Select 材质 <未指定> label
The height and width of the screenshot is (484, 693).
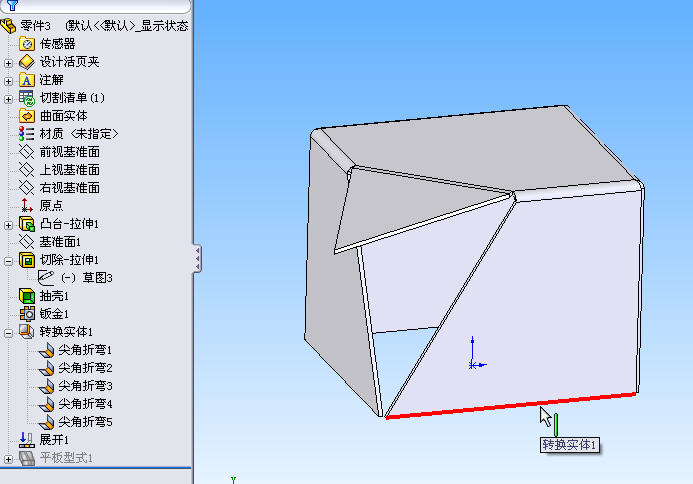click(x=79, y=134)
